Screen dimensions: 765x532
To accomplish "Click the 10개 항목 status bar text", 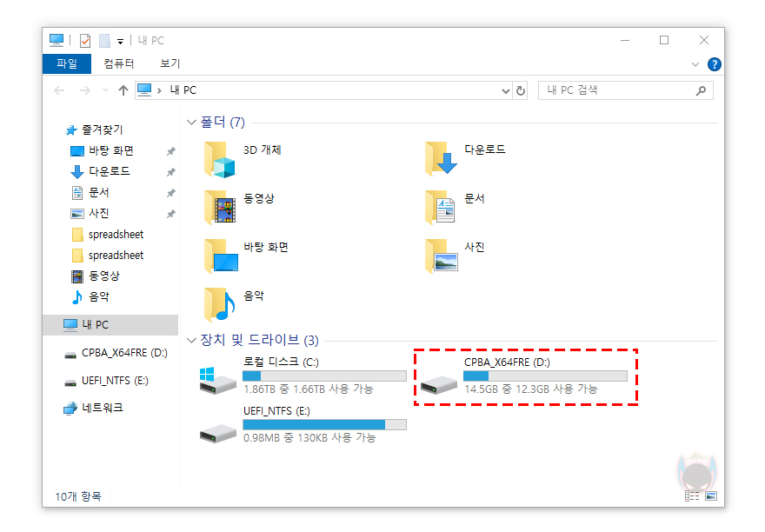I will [x=78, y=497].
